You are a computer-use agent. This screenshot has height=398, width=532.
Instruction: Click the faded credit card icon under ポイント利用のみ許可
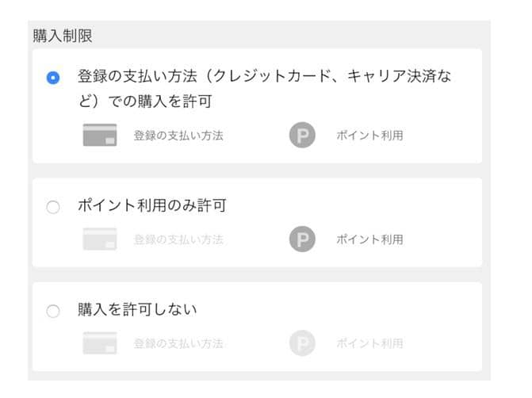click(x=100, y=239)
